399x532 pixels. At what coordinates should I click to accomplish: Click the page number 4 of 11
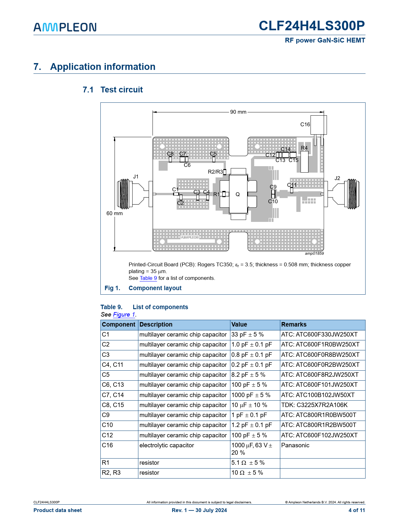click(357, 510)
